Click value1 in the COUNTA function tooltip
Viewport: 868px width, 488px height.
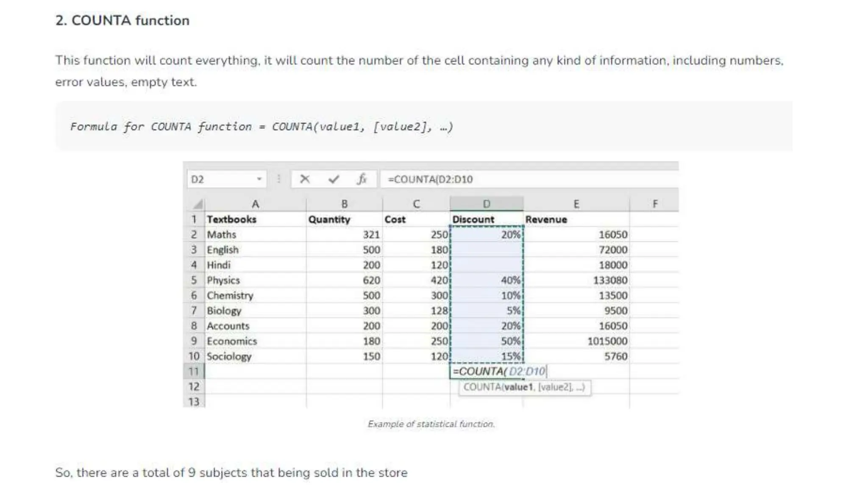tap(517, 387)
